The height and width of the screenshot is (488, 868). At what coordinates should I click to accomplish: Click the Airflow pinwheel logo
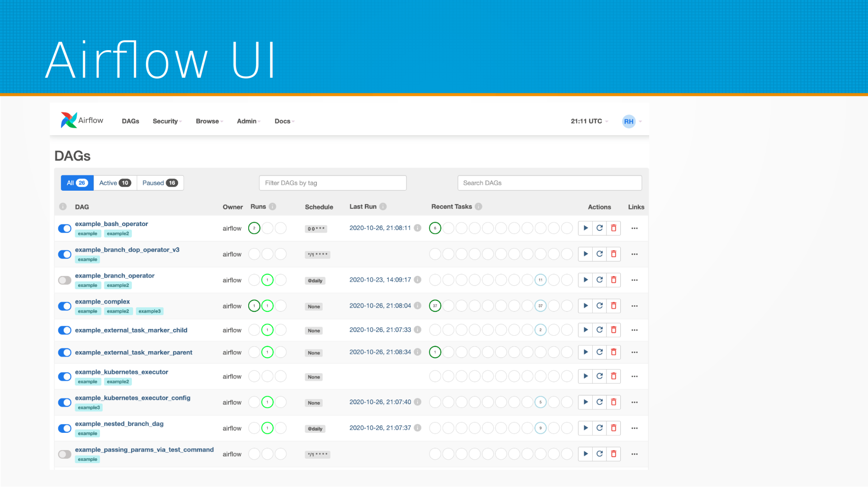coord(69,120)
